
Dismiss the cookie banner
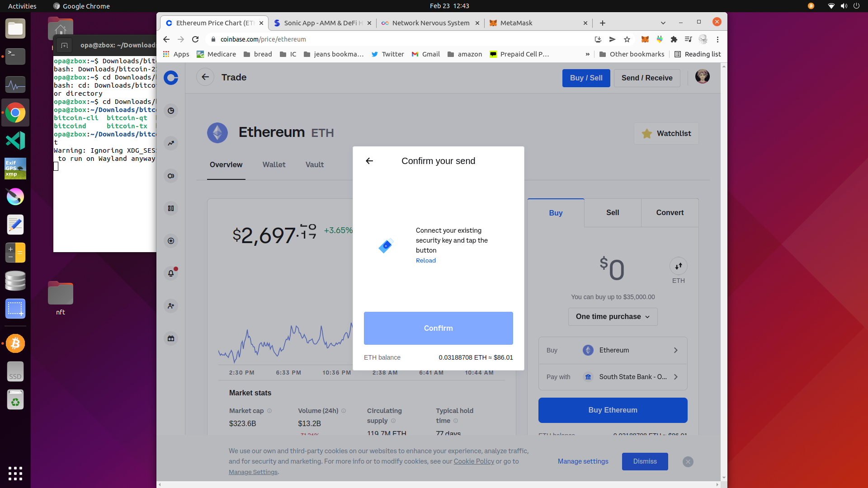pyautogui.click(x=645, y=461)
